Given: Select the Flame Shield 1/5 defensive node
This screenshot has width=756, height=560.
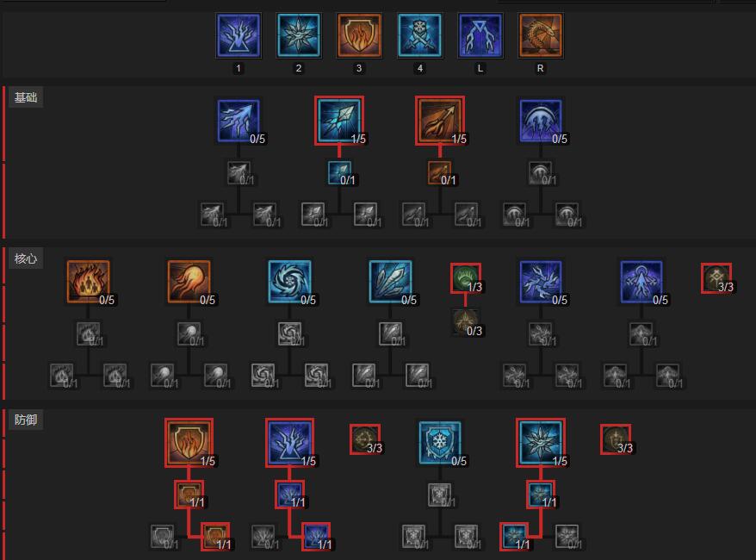Looking at the screenshot, I should (x=189, y=444).
